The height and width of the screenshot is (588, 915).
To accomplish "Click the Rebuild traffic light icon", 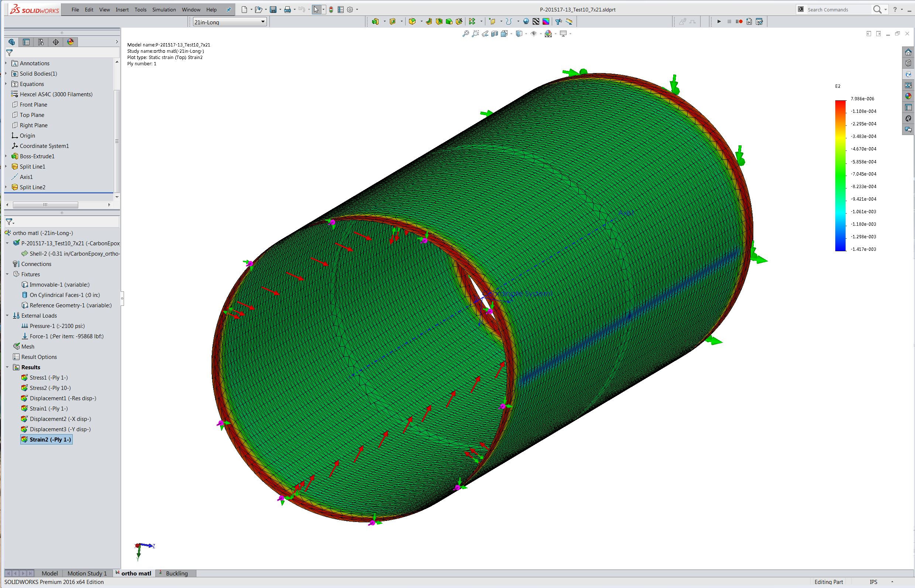I will (x=331, y=10).
